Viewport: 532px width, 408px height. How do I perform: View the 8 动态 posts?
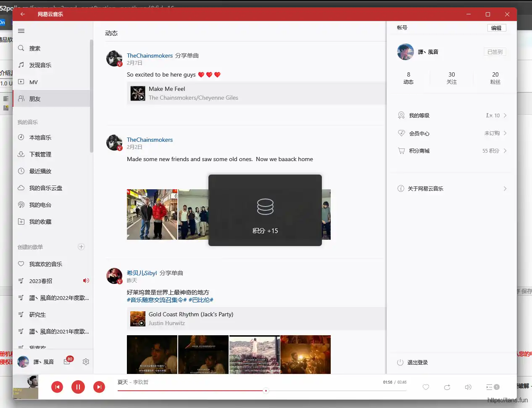[408, 78]
